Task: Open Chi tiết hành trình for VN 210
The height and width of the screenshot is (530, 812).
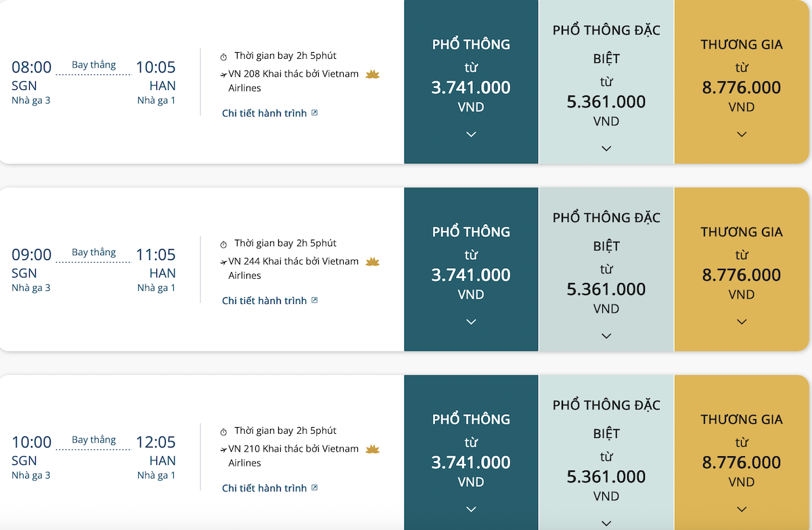Action: pos(265,487)
